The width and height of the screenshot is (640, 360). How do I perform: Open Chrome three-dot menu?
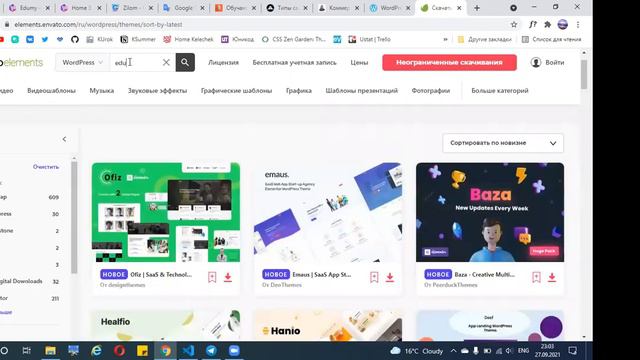click(x=578, y=24)
